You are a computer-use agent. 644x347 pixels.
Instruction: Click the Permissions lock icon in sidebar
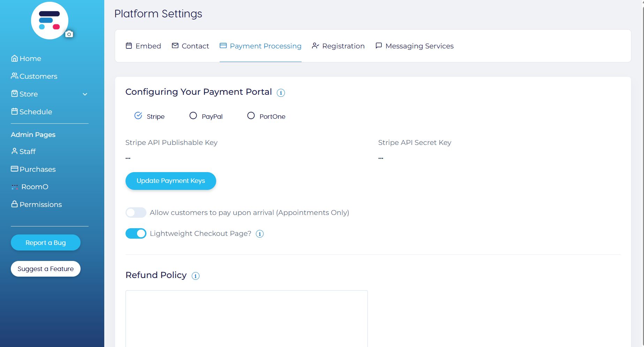(x=14, y=204)
